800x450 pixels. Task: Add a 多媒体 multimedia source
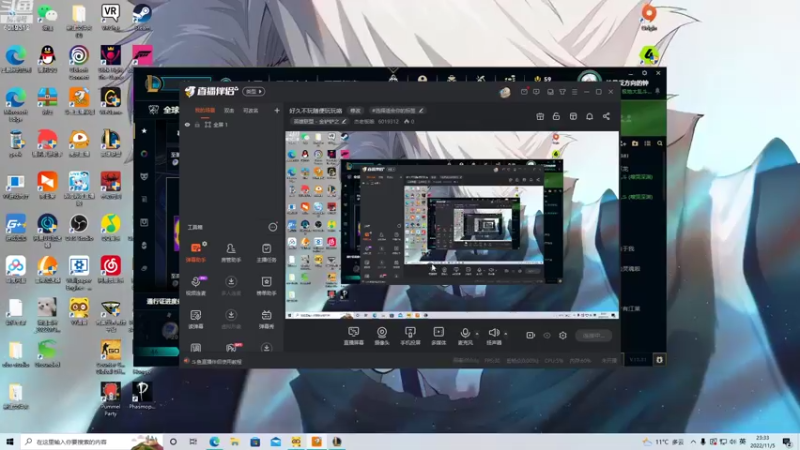click(438, 336)
